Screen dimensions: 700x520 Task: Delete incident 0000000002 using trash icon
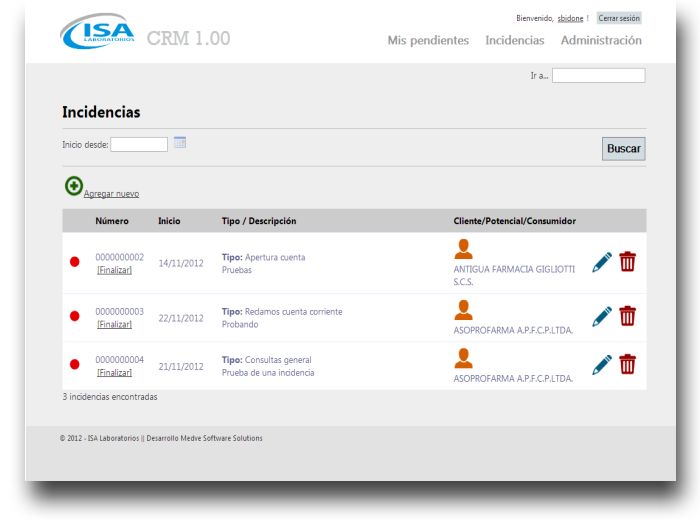[627, 262]
